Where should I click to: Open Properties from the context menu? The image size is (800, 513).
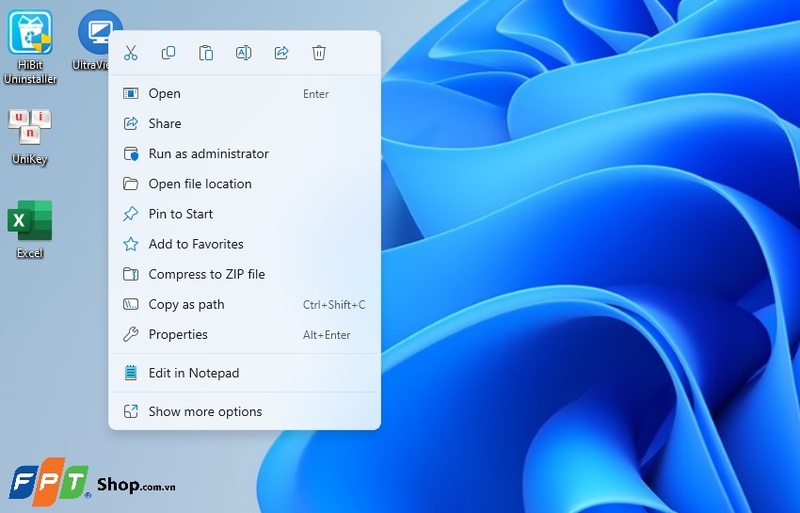click(x=178, y=335)
